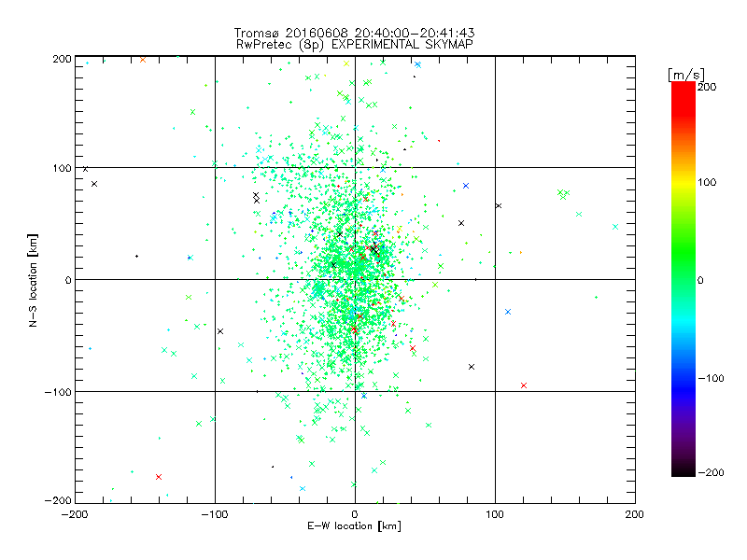The width and height of the screenshot is (747, 560).
Task: Click the x-axis tick label '0'
Action: click(355, 514)
